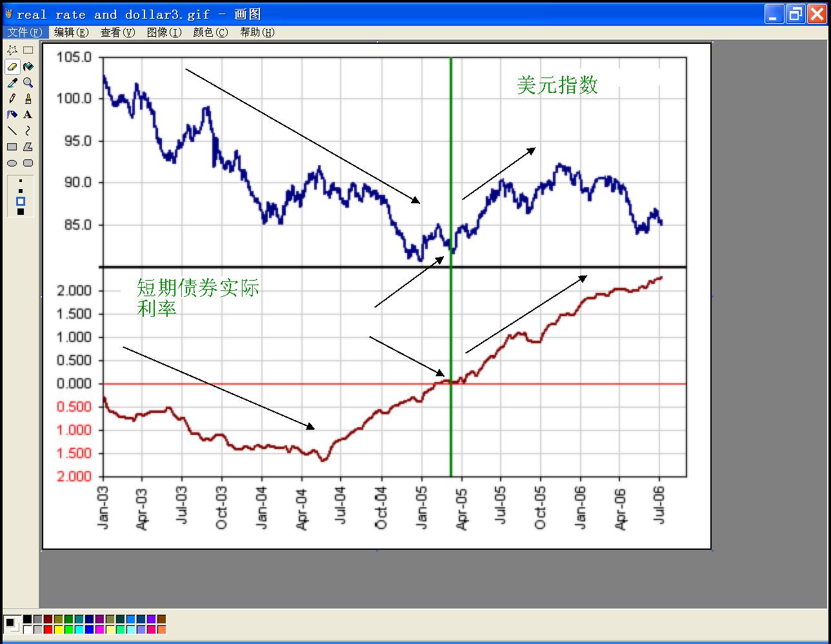Select the Text tool

(x=28, y=114)
